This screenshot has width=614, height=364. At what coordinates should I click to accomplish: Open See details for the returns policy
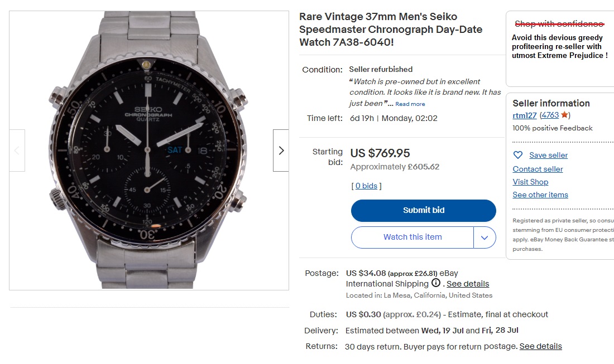540,346
